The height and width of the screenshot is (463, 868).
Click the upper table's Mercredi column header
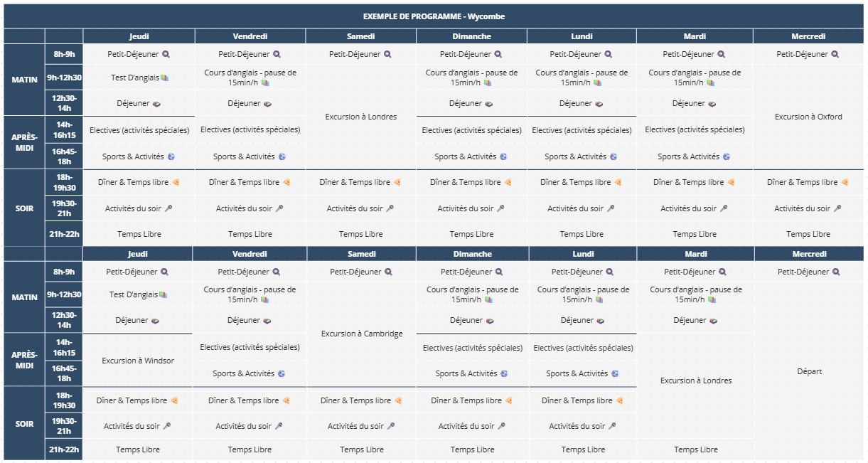[808, 36]
